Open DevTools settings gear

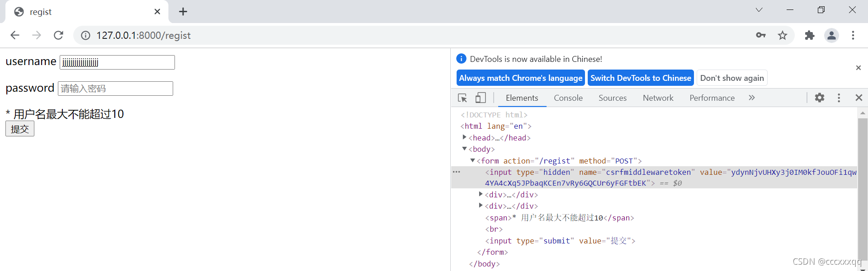(x=820, y=98)
